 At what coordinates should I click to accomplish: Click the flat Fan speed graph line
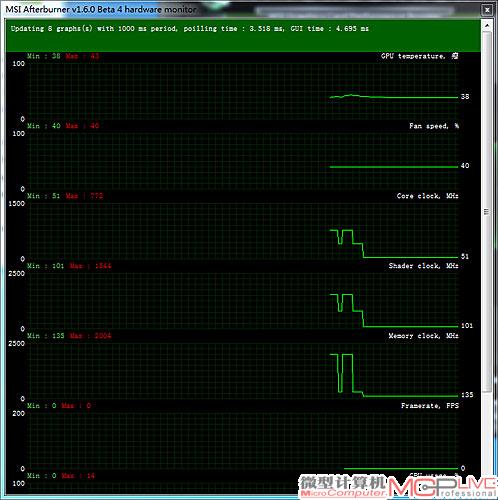click(394, 167)
